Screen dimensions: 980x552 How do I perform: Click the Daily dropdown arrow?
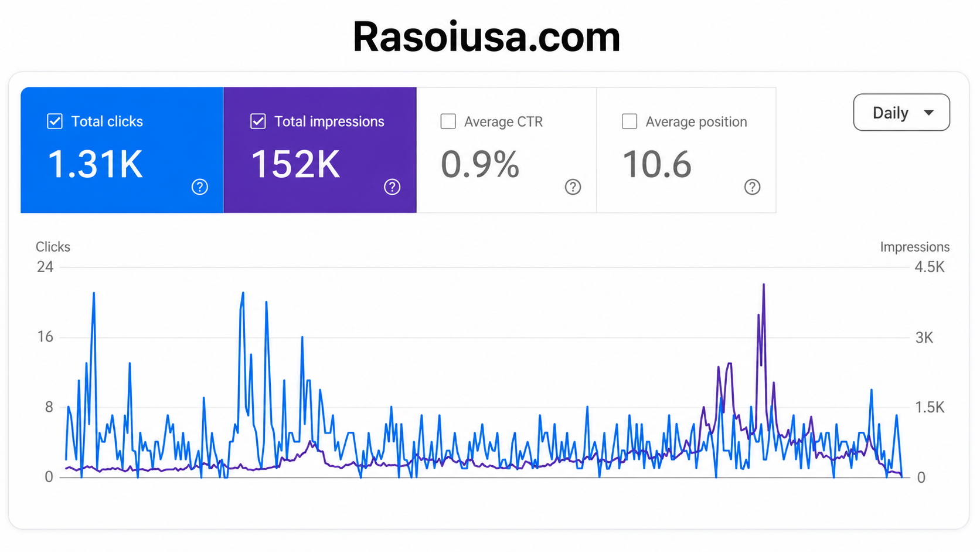pos(928,113)
